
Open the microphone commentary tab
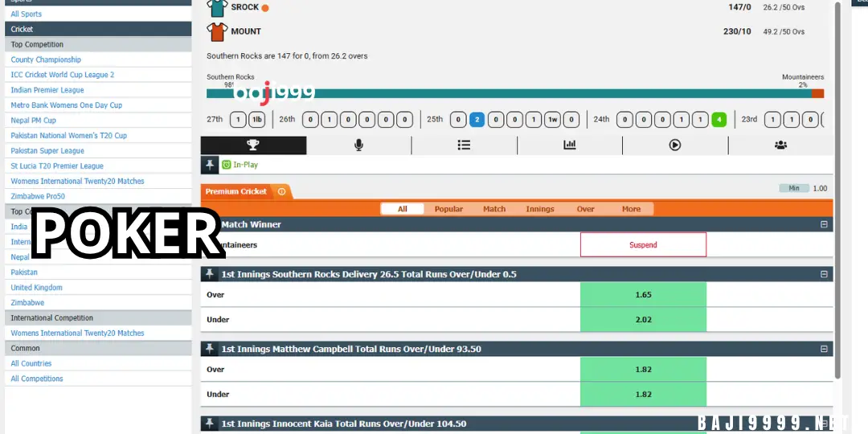point(358,145)
